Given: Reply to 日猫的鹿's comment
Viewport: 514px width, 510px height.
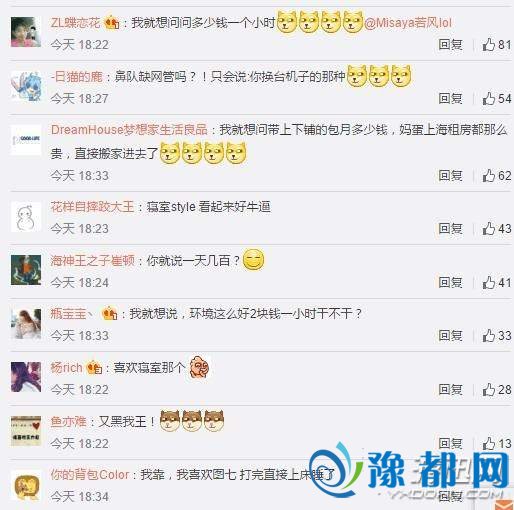Looking at the screenshot, I should click(450, 98).
